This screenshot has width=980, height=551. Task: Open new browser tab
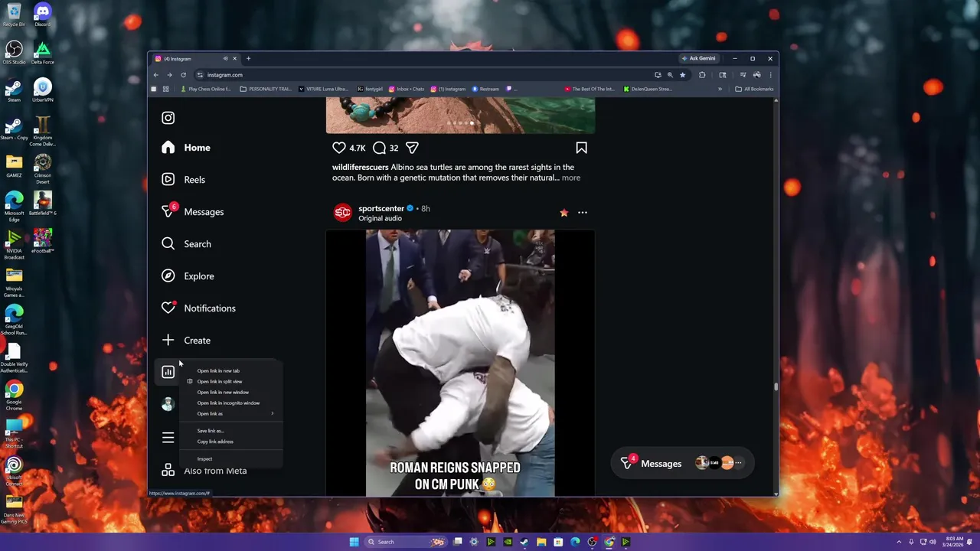tap(248, 59)
